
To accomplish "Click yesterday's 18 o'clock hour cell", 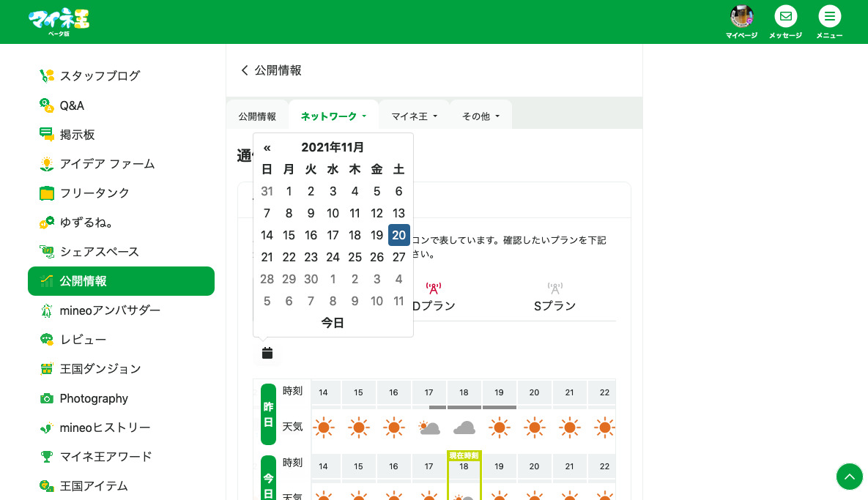I will click(x=464, y=392).
